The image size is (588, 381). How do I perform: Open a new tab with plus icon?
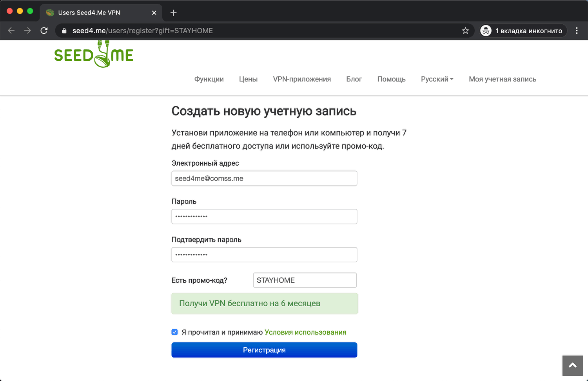click(x=174, y=13)
